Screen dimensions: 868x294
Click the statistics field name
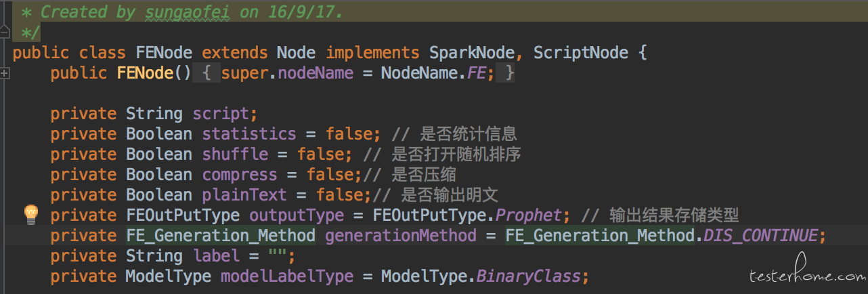point(249,134)
